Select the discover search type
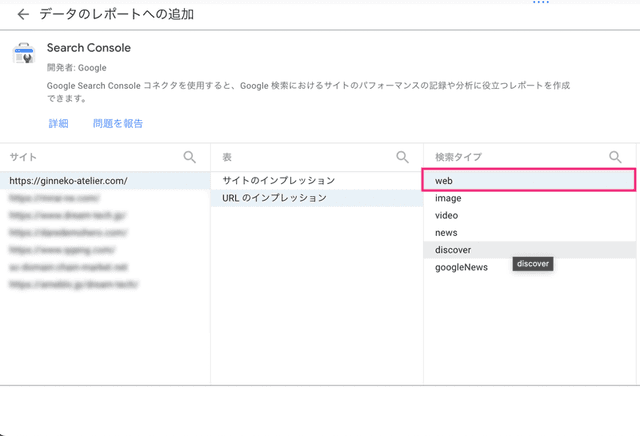640x436 pixels. click(530, 250)
